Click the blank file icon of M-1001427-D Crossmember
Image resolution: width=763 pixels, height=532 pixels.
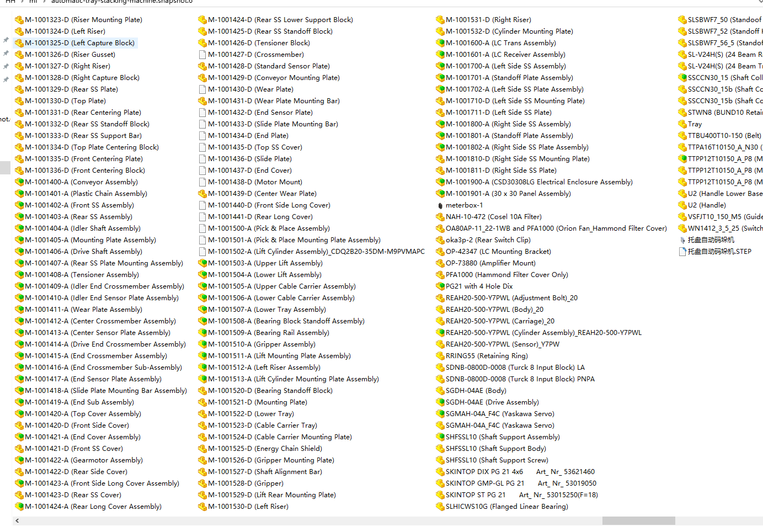(202, 55)
